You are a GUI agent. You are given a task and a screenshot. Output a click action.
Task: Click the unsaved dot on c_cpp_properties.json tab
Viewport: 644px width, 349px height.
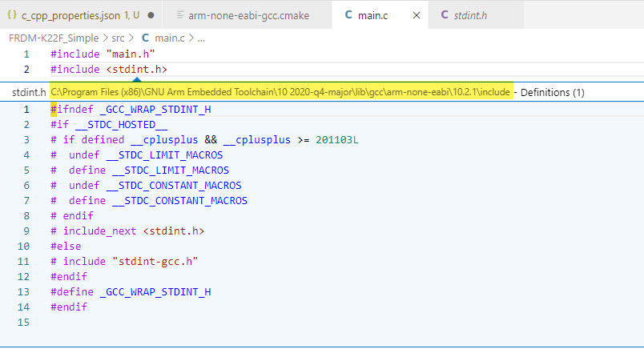pyautogui.click(x=151, y=14)
